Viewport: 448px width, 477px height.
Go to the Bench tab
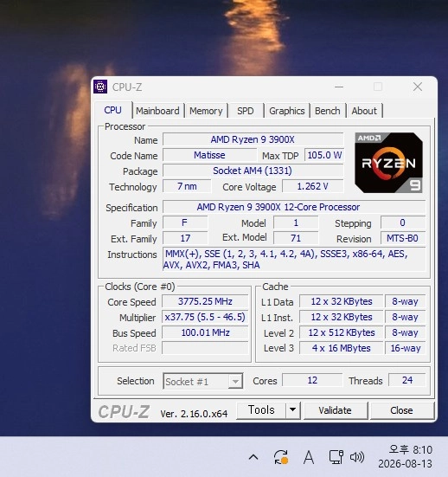(x=327, y=111)
